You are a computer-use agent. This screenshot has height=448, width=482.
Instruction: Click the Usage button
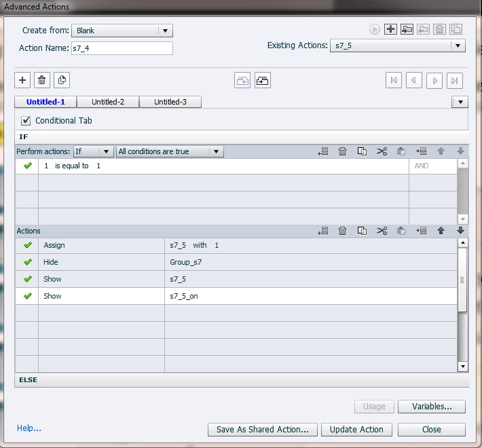374,407
